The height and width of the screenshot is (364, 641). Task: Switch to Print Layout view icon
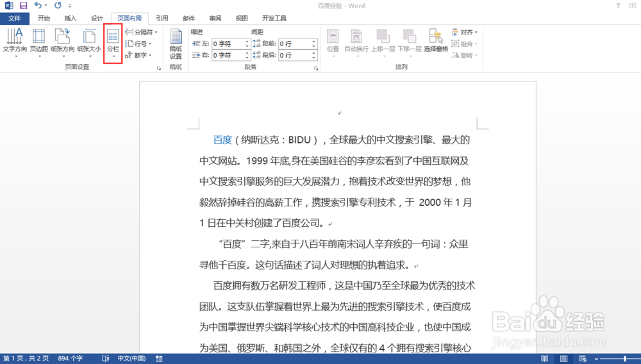click(563, 359)
